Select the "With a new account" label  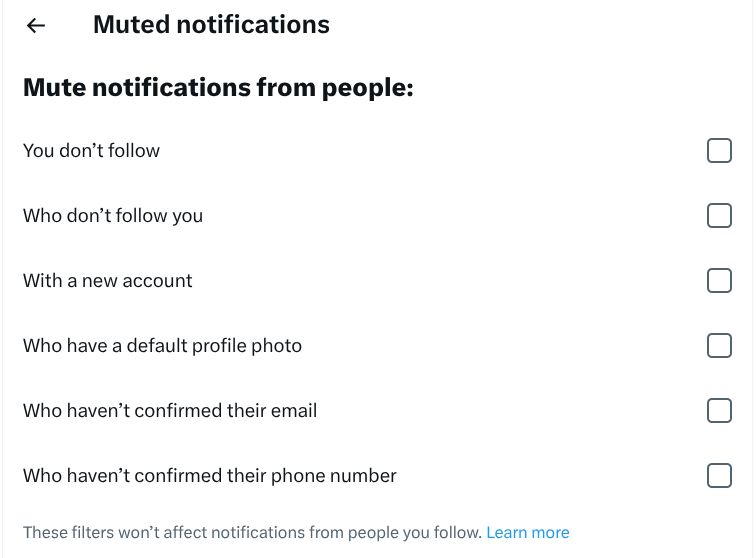tap(108, 281)
